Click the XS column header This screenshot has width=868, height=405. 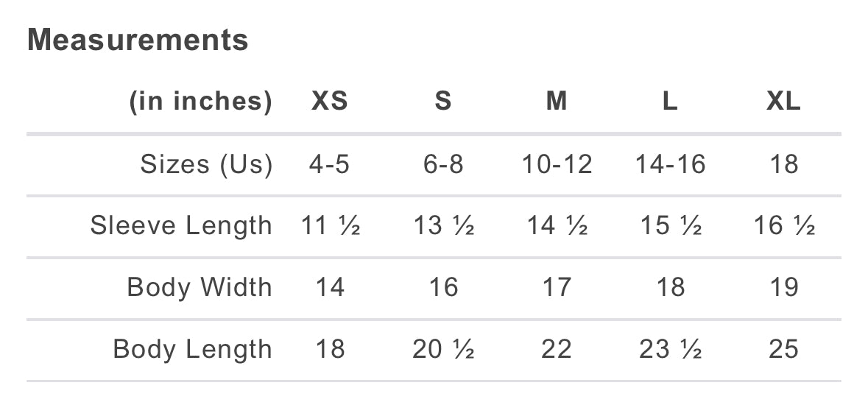point(329,102)
